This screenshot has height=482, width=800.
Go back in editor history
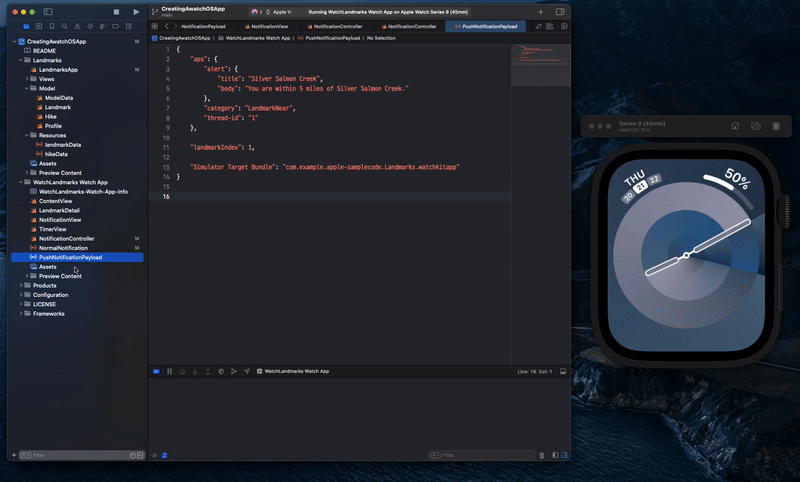pyautogui.click(x=166, y=27)
